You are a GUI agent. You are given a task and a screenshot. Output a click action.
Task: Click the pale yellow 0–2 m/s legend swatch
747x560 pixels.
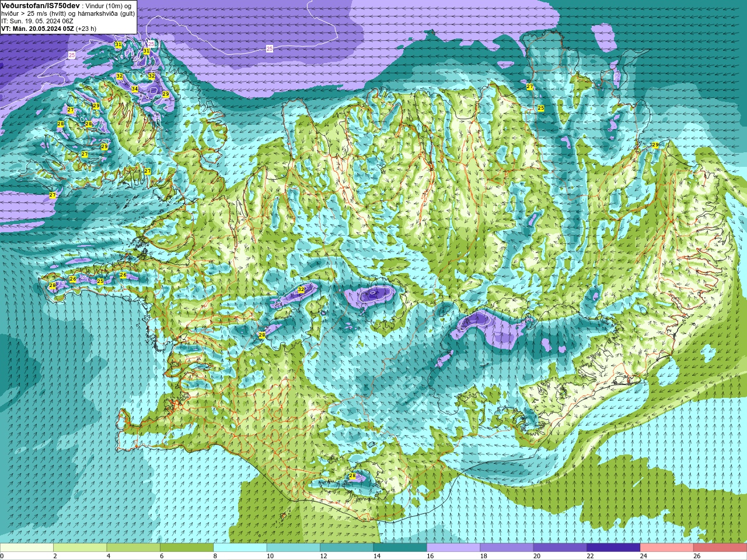[27, 548]
